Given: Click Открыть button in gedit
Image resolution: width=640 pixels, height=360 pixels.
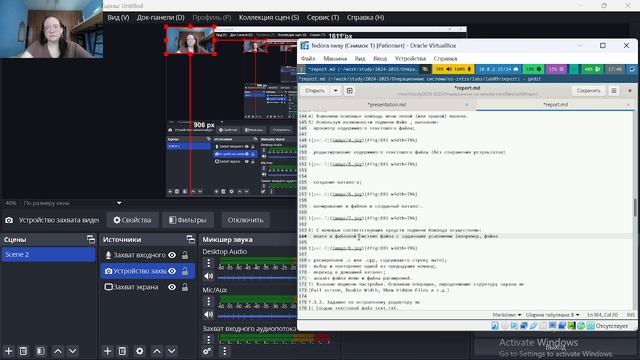Looking at the screenshot, I should [315, 91].
